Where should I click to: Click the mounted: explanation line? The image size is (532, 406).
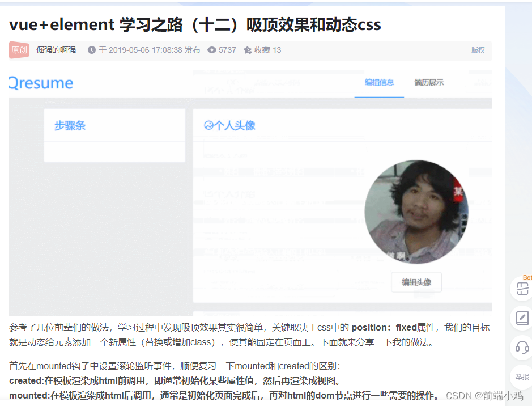(224, 395)
